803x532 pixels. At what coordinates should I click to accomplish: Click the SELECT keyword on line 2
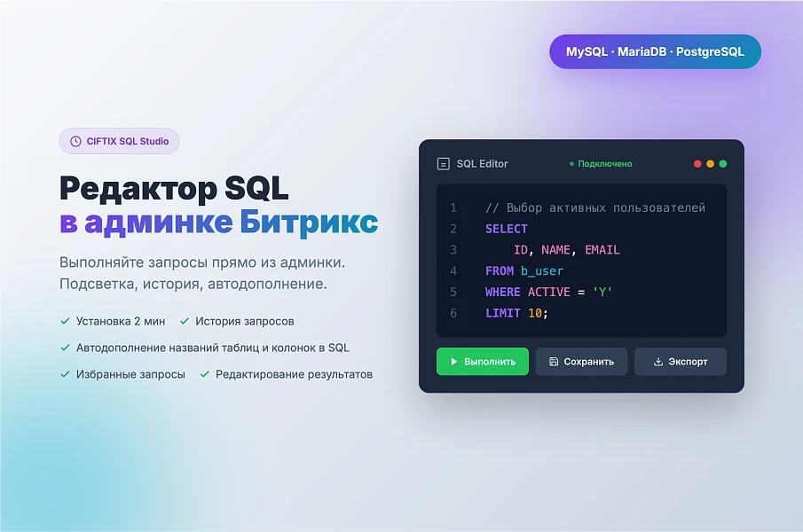point(506,229)
